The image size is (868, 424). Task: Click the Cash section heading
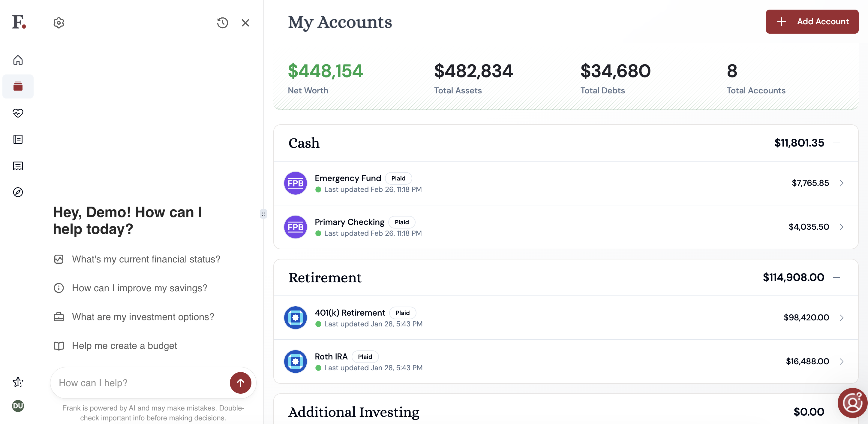coord(304,143)
